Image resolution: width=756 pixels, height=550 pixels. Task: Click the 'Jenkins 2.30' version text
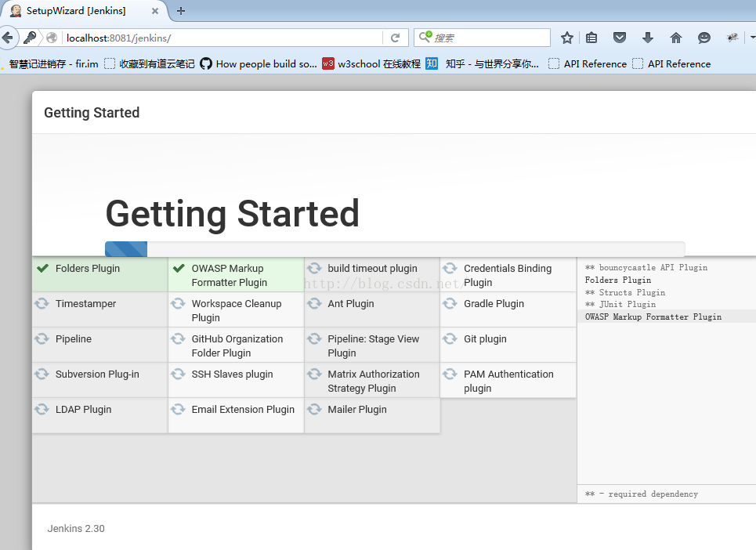click(x=76, y=528)
